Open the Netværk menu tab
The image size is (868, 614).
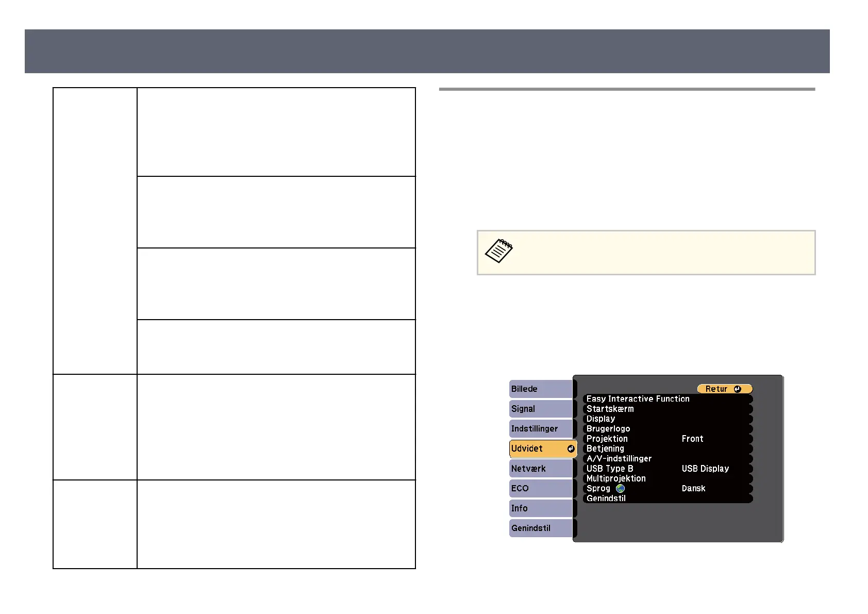click(540, 469)
